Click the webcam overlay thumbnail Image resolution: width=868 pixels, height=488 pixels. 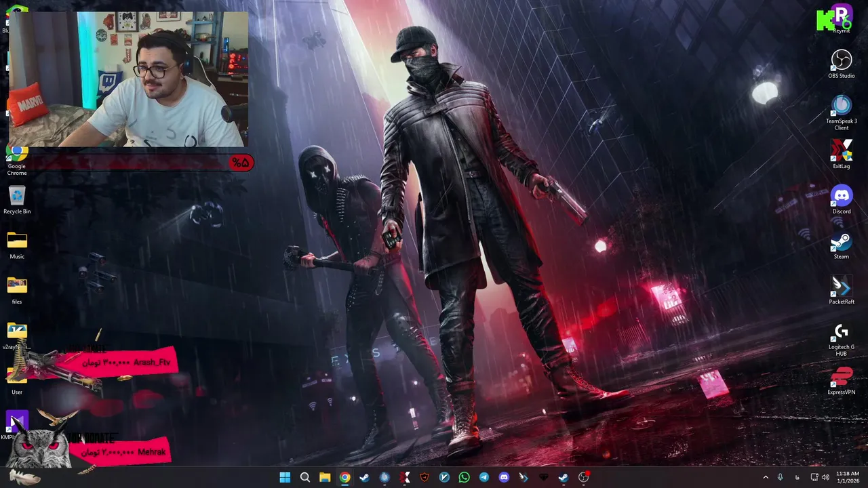tap(129, 79)
